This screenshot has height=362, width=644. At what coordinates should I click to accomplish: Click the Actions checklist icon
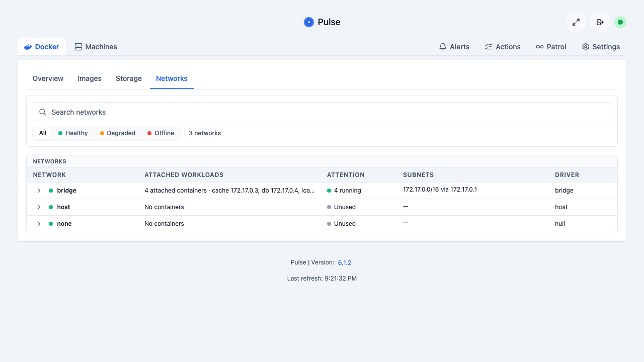[x=489, y=47]
